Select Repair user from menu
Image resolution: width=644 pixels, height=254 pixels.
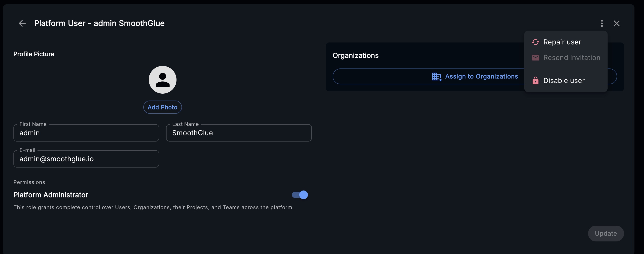tap(562, 42)
